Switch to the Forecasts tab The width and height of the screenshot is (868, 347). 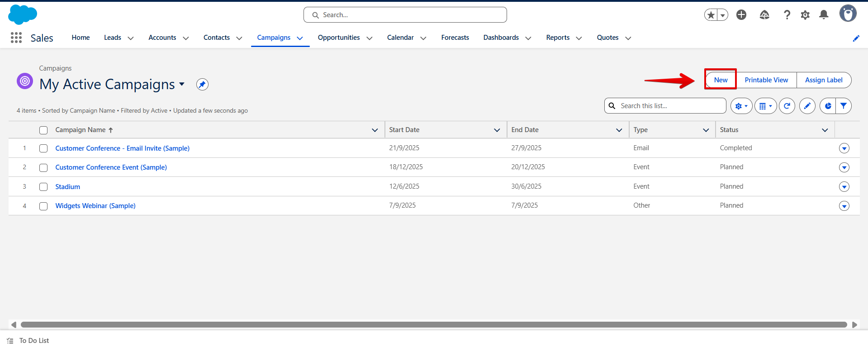(x=455, y=38)
